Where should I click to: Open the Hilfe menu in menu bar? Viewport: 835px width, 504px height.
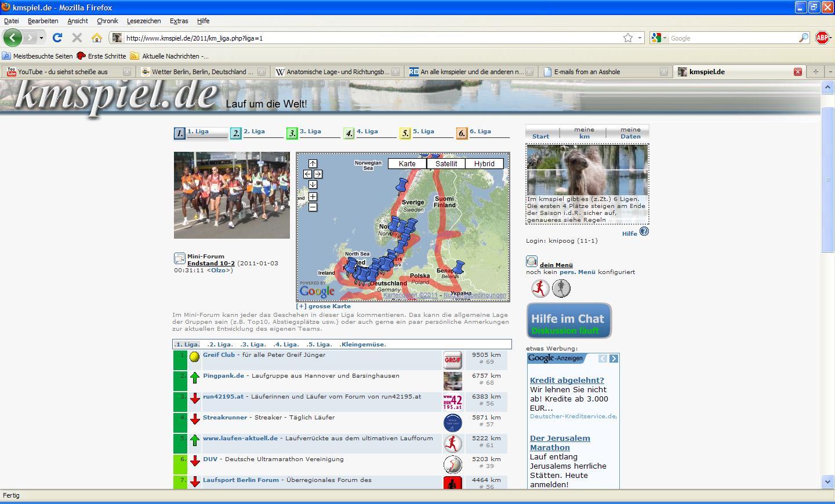click(203, 21)
